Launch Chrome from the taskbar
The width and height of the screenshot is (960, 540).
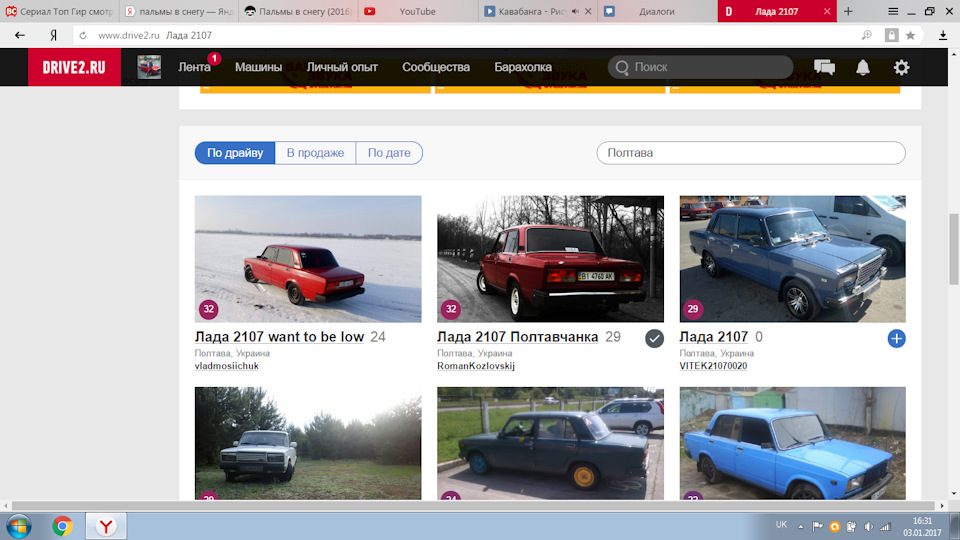(x=62, y=527)
